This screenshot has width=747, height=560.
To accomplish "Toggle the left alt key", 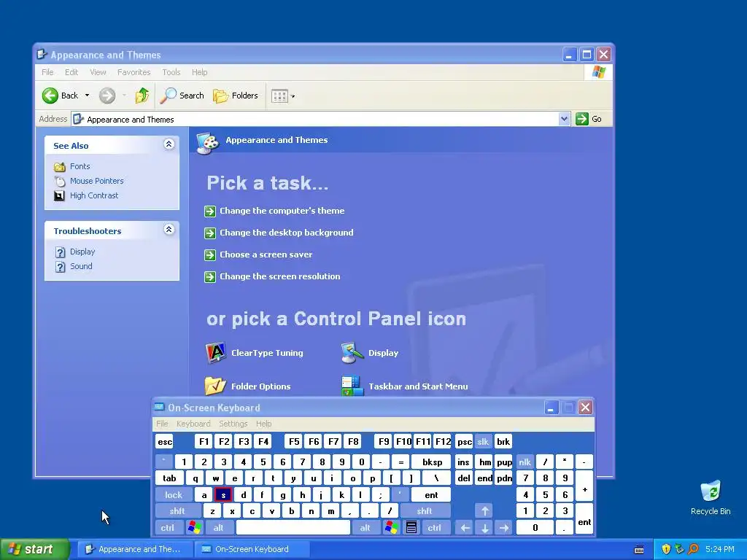I will pos(218,528).
